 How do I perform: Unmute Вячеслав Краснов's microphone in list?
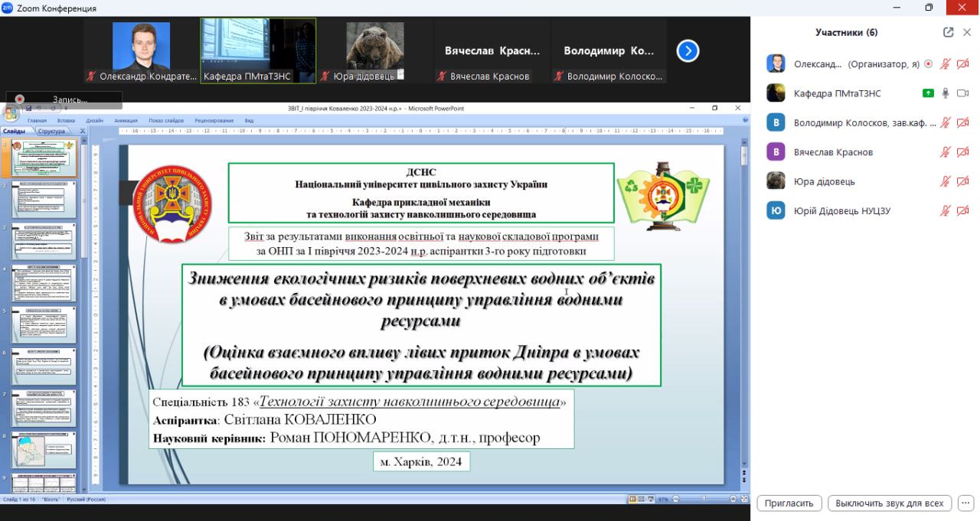(x=946, y=152)
